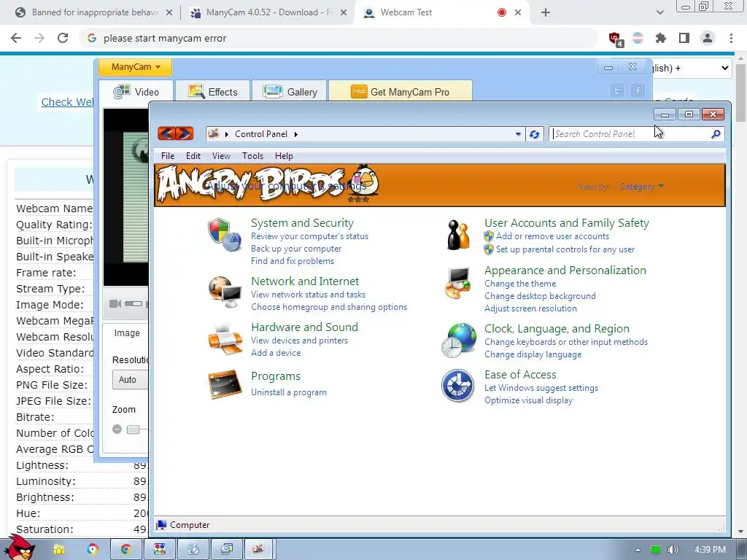The height and width of the screenshot is (560, 747).
Task: Open the Chrome profile avatar icon
Action: [708, 38]
